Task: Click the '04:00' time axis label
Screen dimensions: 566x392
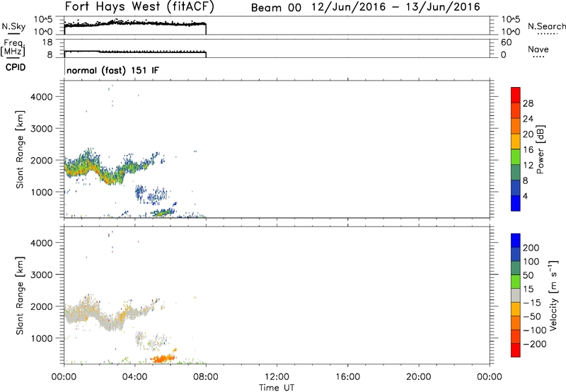Action: (x=135, y=377)
